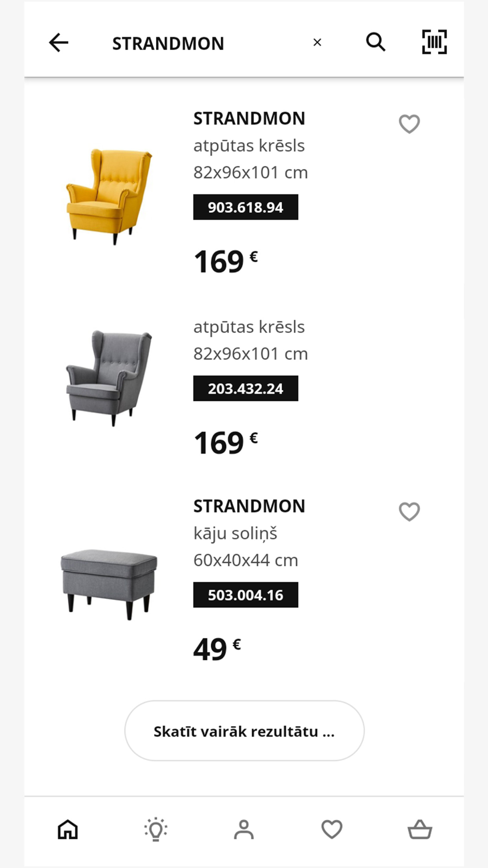Viewport: 488px width, 868px height.
Task: Open the Home tab icon
Action: coord(68,829)
